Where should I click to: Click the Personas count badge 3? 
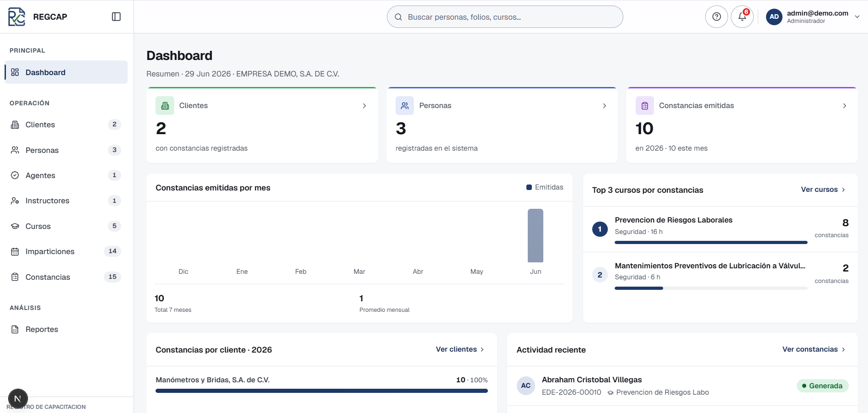coord(114,150)
